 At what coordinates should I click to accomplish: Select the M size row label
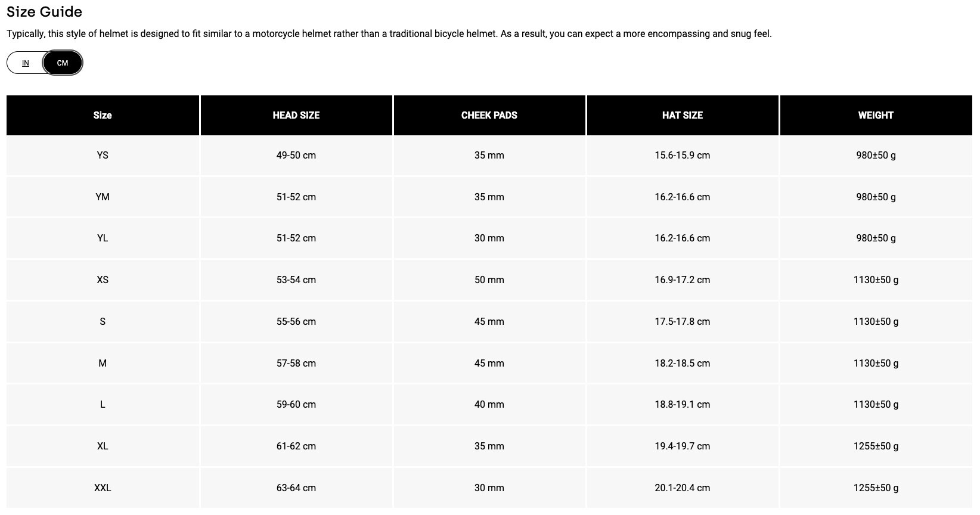[x=103, y=364]
